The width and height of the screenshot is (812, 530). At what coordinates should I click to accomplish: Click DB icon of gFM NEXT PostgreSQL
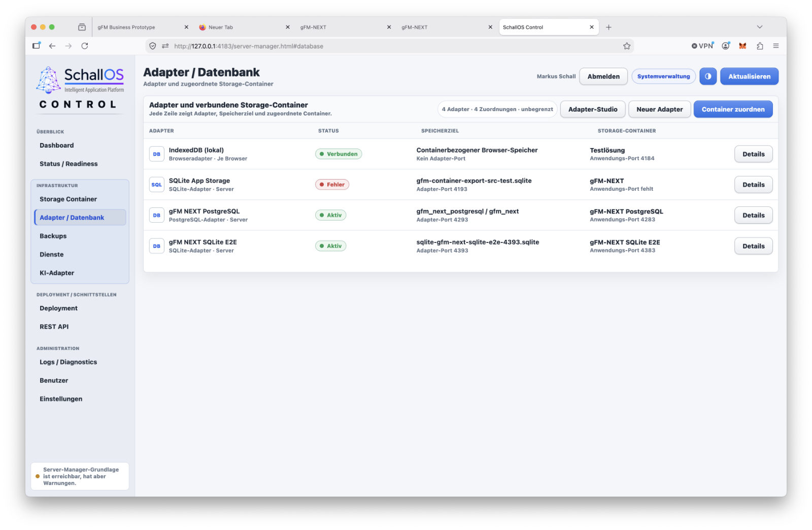point(156,216)
